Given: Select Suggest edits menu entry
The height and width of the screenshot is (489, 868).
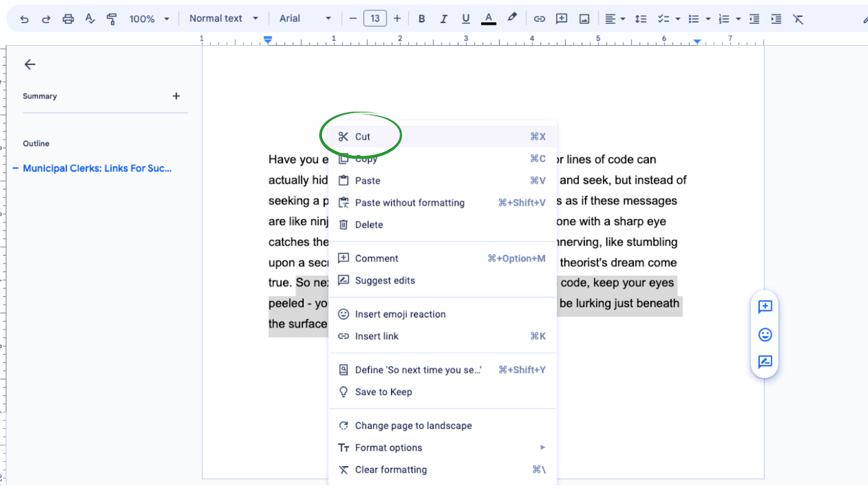Looking at the screenshot, I should click(x=442, y=281).
